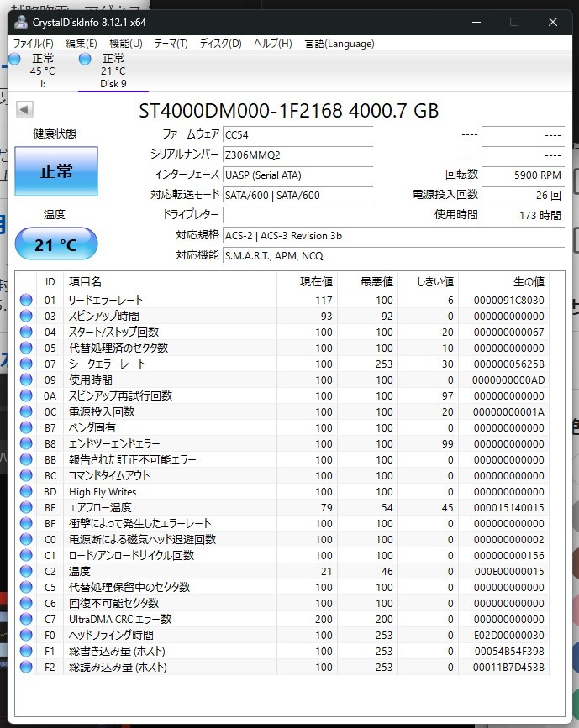Select the row label High Fly Writes
Viewport: 579px width, 728px height.
pos(103,492)
